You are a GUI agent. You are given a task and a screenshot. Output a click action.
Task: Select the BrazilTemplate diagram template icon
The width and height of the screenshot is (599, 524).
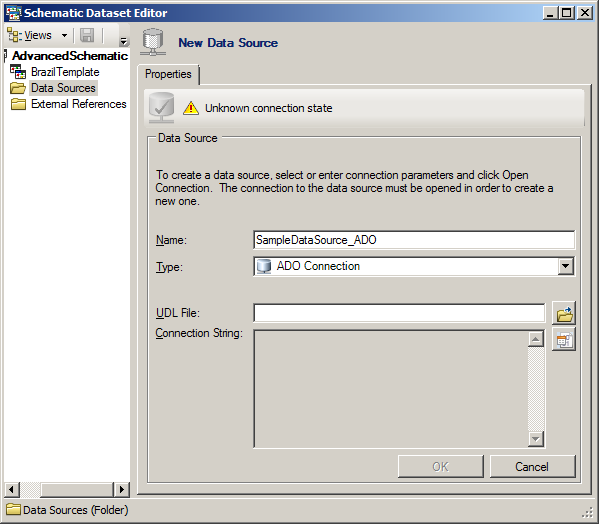[18, 72]
